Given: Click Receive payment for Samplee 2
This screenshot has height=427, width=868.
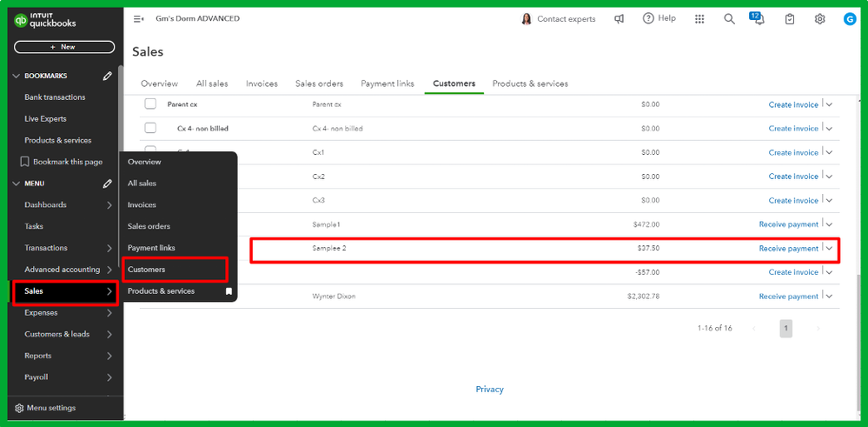Looking at the screenshot, I should pos(788,249).
